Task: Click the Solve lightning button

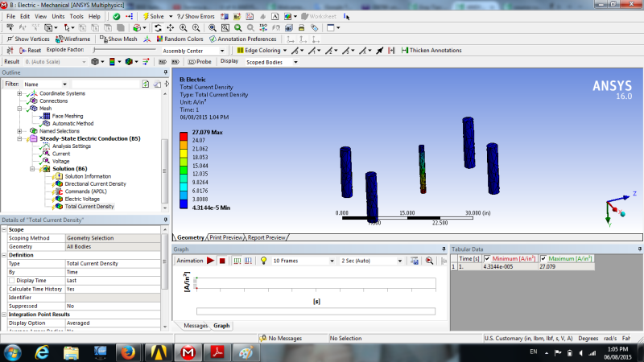Action: pos(153,16)
